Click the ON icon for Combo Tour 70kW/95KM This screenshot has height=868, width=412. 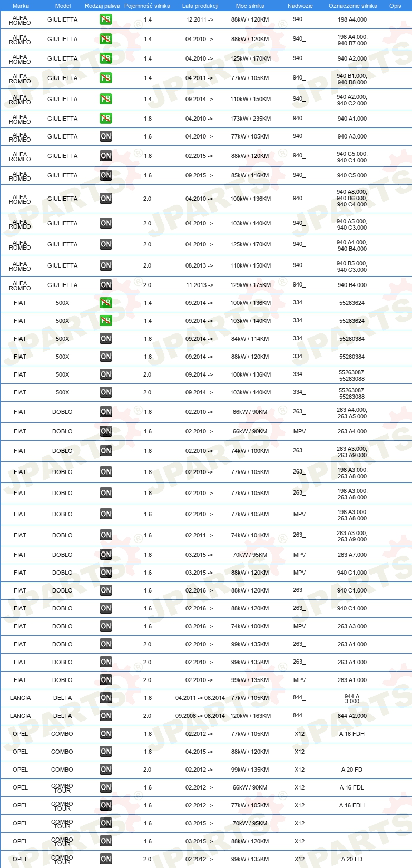tap(106, 823)
